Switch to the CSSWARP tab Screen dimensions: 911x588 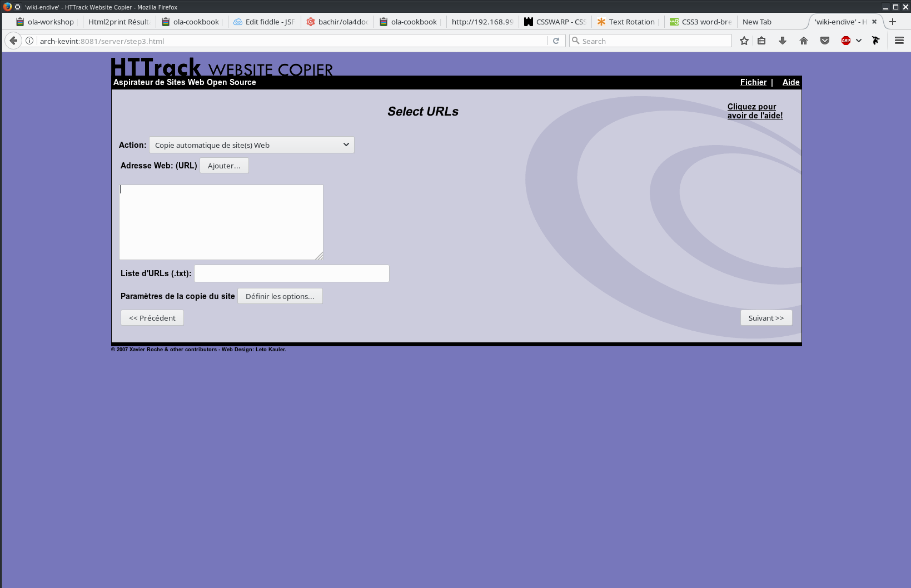pyautogui.click(x=555, y=22)
